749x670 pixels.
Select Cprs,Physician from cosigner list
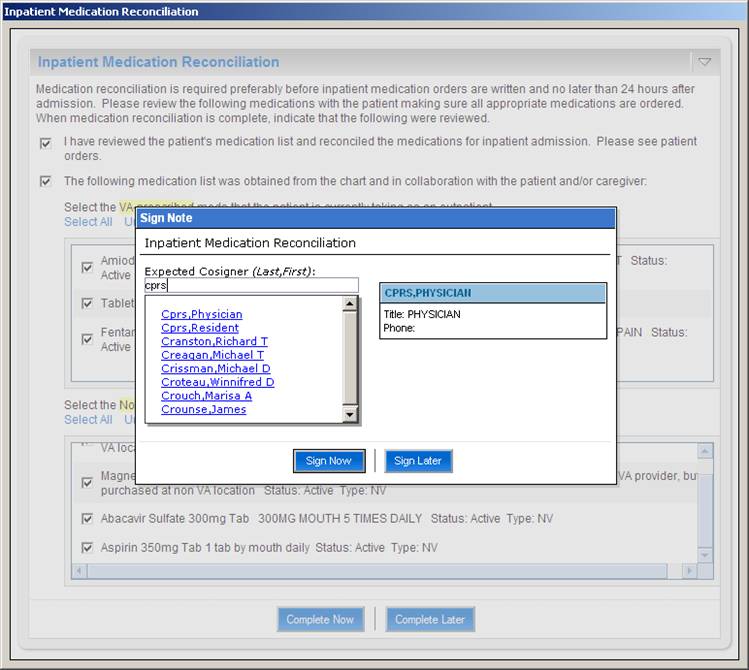point(201,314)
